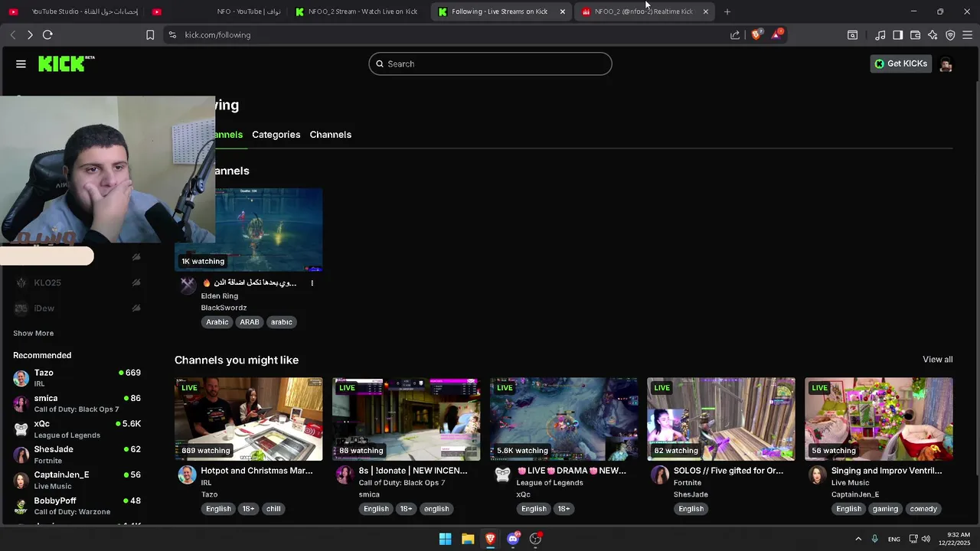Screen dimensions: 980x551
Task: Open offline channel KLO25 in sidebar
Action: coord(77,282)
